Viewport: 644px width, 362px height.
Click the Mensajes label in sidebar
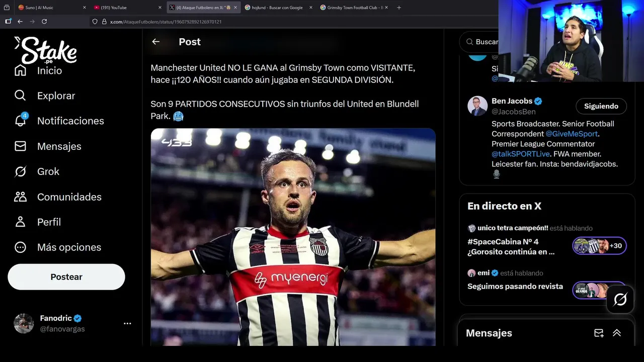[x=59, y=146]
